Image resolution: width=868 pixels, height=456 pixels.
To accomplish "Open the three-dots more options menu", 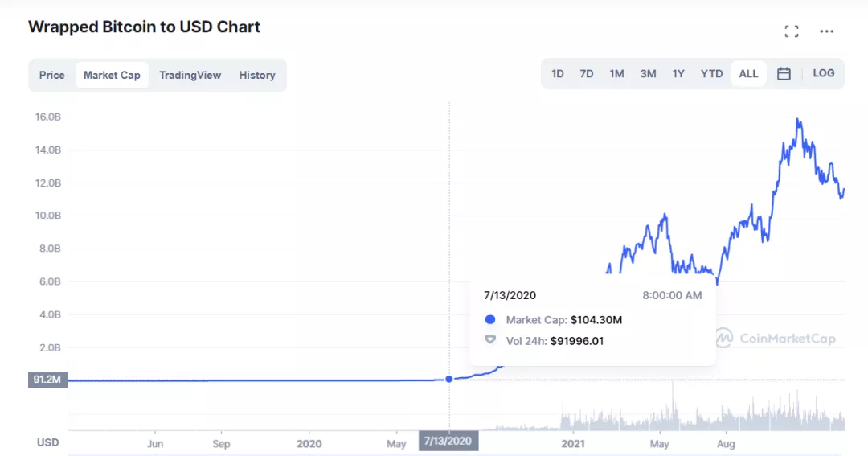I will (827, 31).
